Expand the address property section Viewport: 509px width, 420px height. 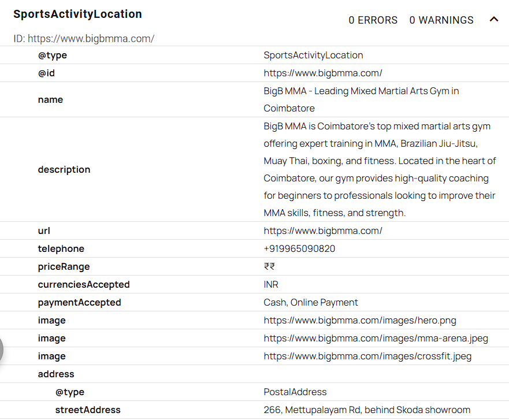(56, 374)
